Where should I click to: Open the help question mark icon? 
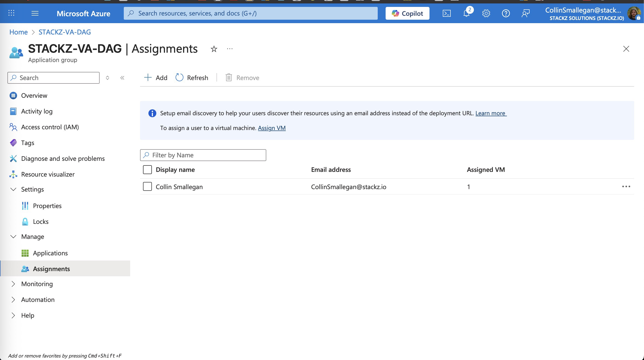point(506,13)
